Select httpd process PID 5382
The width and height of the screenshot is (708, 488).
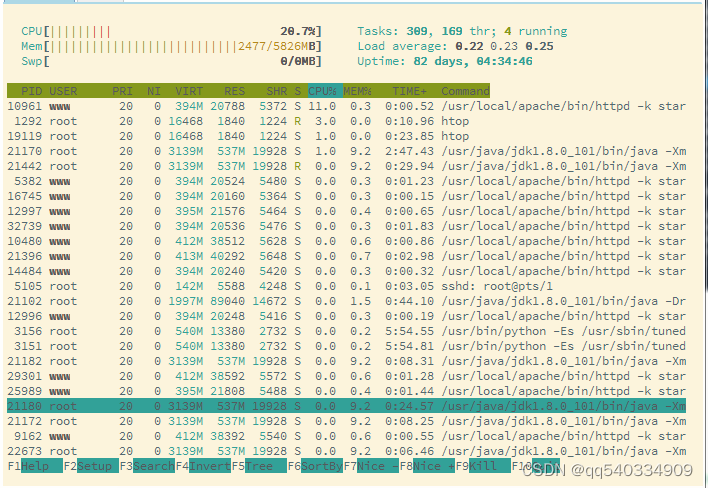[x=346, y=181]
